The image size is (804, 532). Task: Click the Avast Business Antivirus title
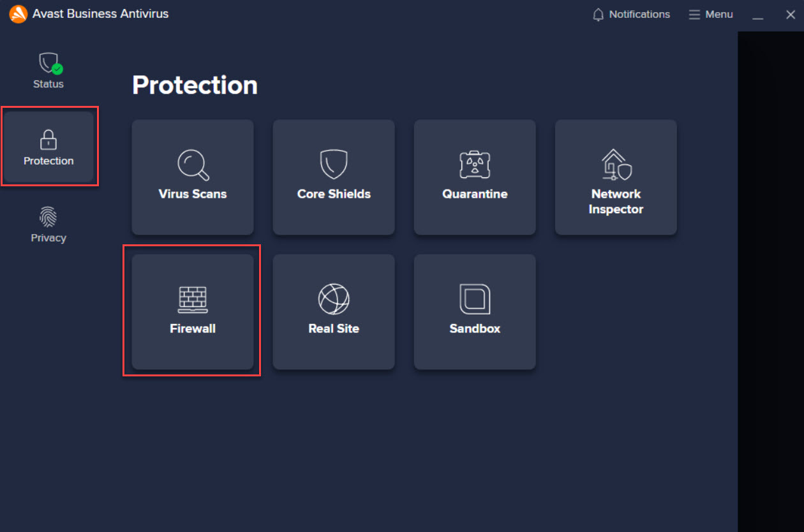coord(99,13)
